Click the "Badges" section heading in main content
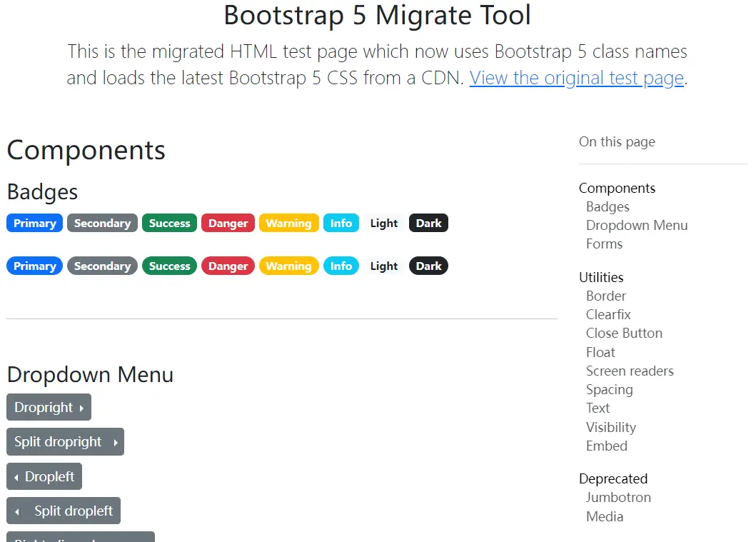756x542 pixels. click(42, 192)
